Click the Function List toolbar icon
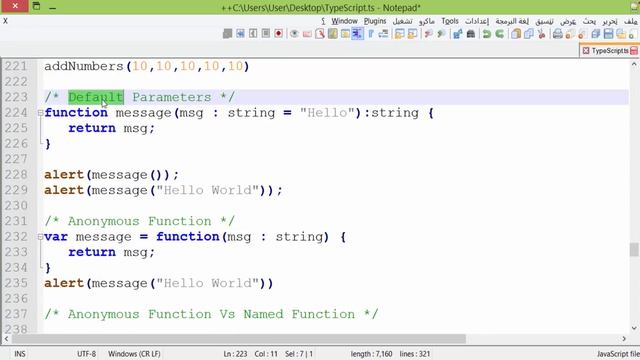640x360 pixels. tap(320, 34)
